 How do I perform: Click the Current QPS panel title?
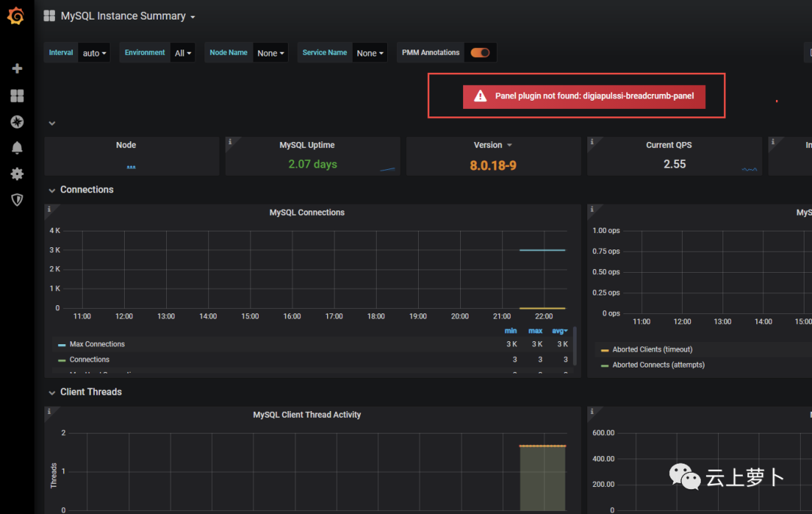click(668, 145)
